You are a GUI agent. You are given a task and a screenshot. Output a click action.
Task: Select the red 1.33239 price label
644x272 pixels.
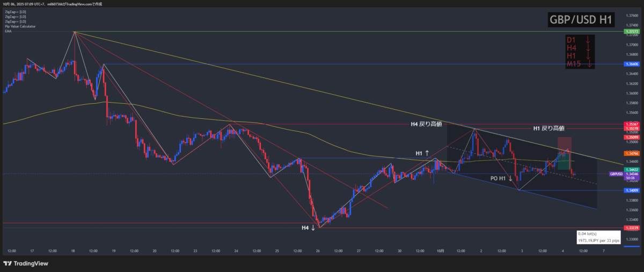tap(631, 228)
